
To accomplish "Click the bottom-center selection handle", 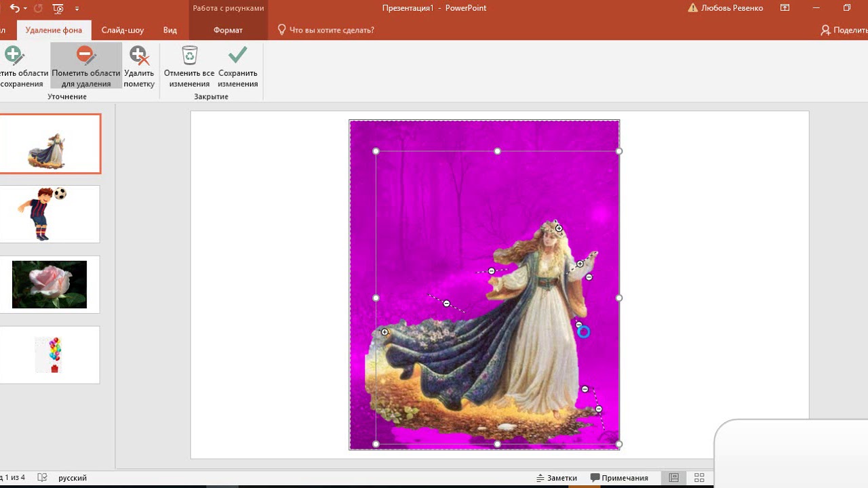I will click(498, 445).
